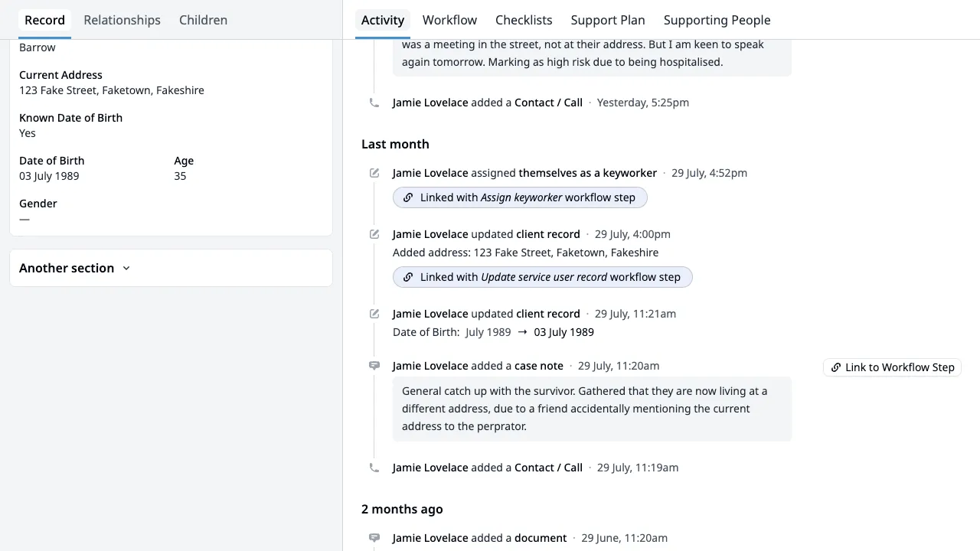Click the Link to Workflow Step button
This screenshot has width=980, height=551.
point(892,367)
